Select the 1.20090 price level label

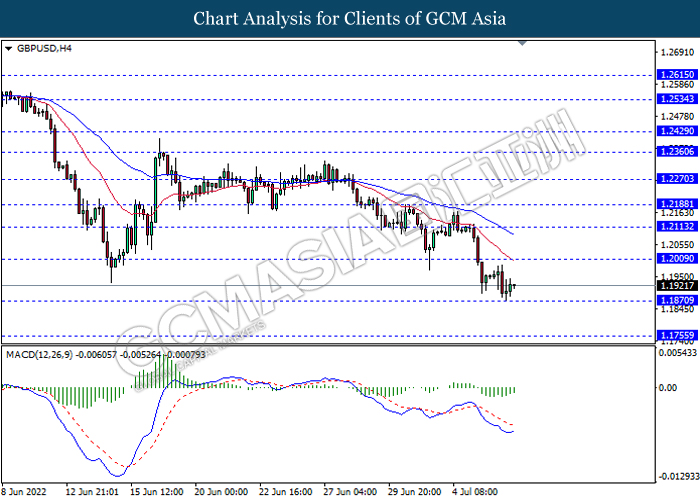[678, 258]
